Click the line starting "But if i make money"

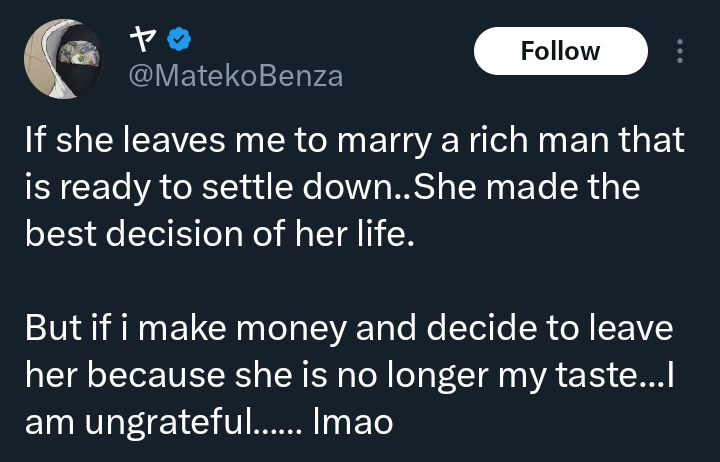click(x=348, y=330)
